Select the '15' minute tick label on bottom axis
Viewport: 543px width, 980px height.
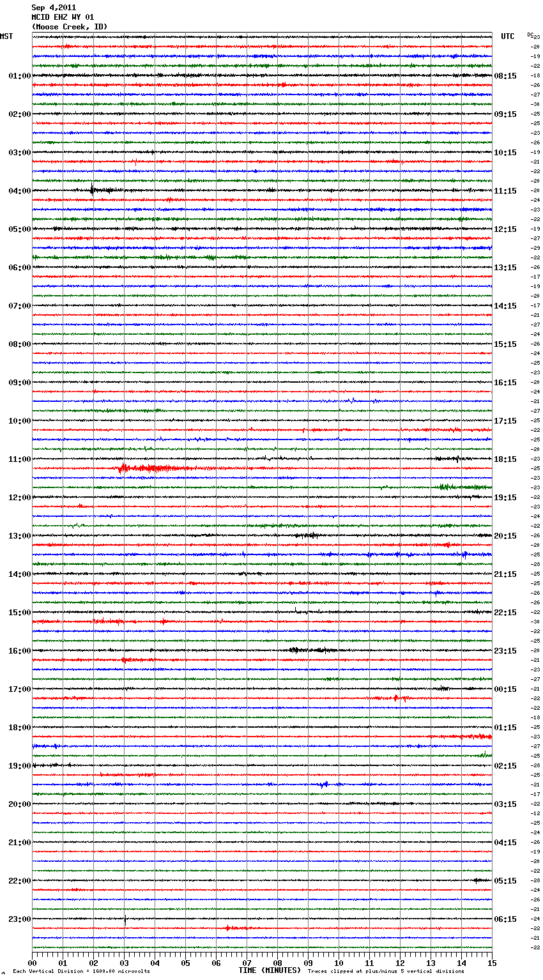pos(492,963)
